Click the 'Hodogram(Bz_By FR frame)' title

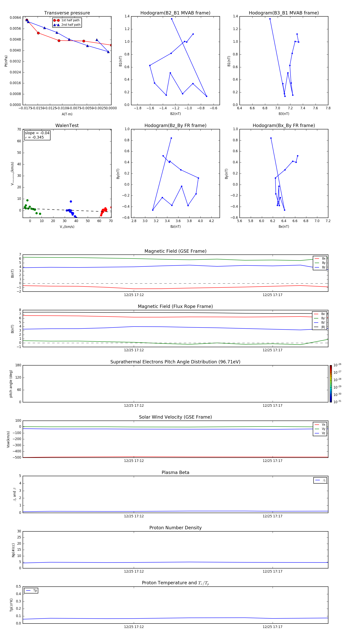pos(175,125)
